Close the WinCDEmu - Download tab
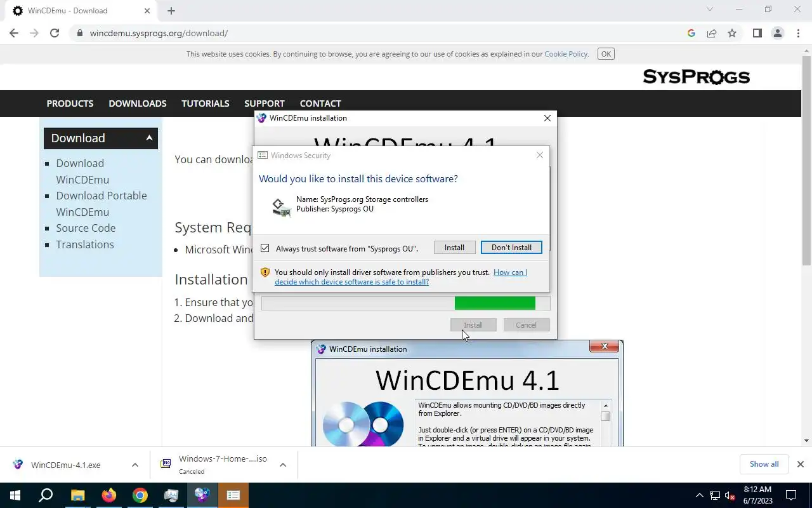812x508 pixels. pos(147,11)
